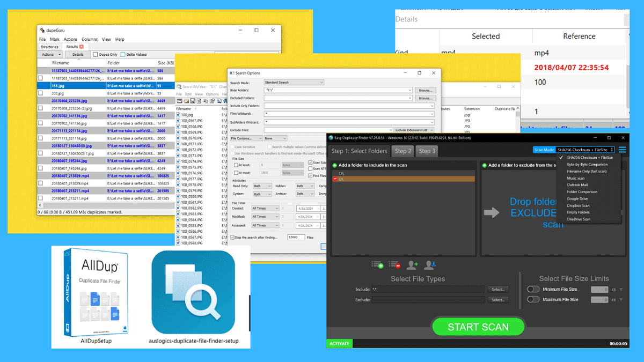Click the save icon in SearchMyFiles toolbar

[x=193, y=101]
